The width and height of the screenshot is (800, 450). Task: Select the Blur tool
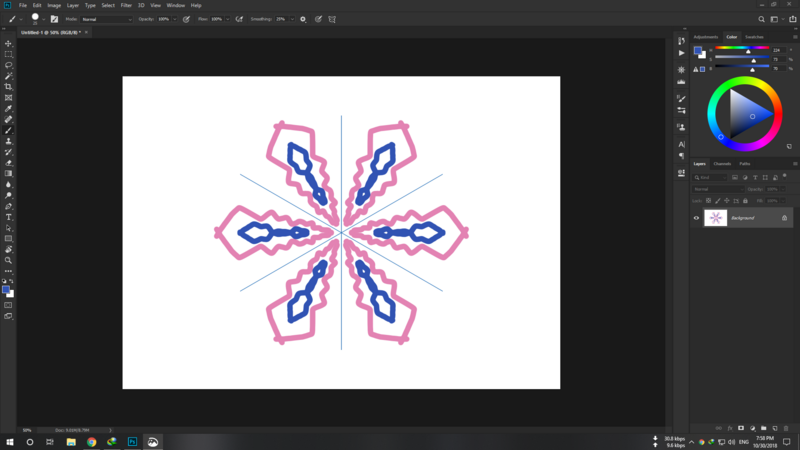pos(8,185)
